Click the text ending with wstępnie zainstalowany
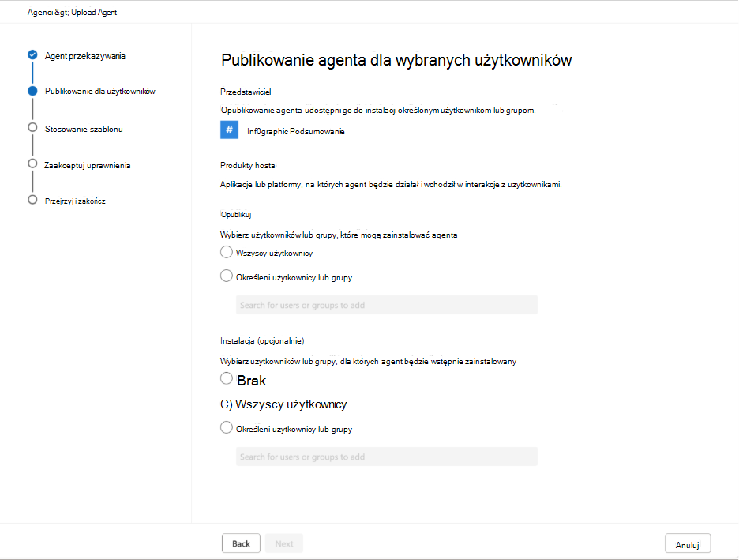This screenshot has width=739, height=560. [368, 362]
